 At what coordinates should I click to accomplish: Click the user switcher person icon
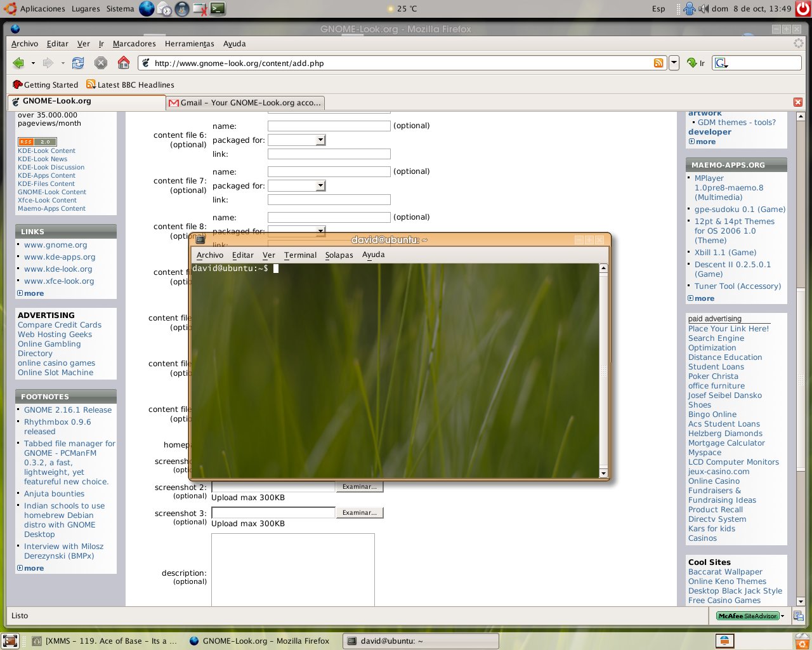pos(690,9)
